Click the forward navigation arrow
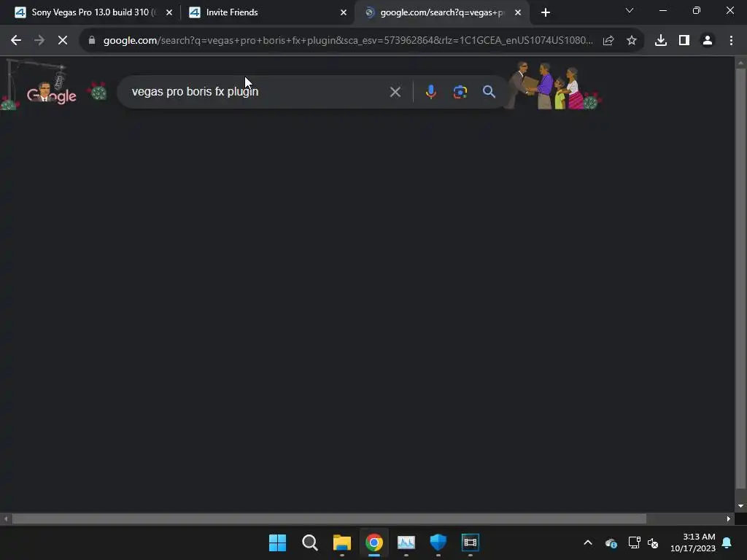Image resolution: width=747 pixels, height=560 pixels. point(39,41)
